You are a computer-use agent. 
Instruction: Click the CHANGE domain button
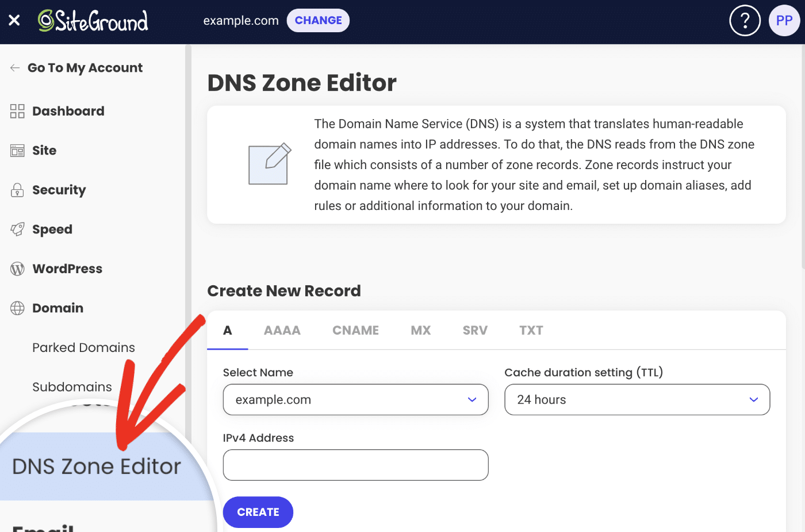(318, 21)
